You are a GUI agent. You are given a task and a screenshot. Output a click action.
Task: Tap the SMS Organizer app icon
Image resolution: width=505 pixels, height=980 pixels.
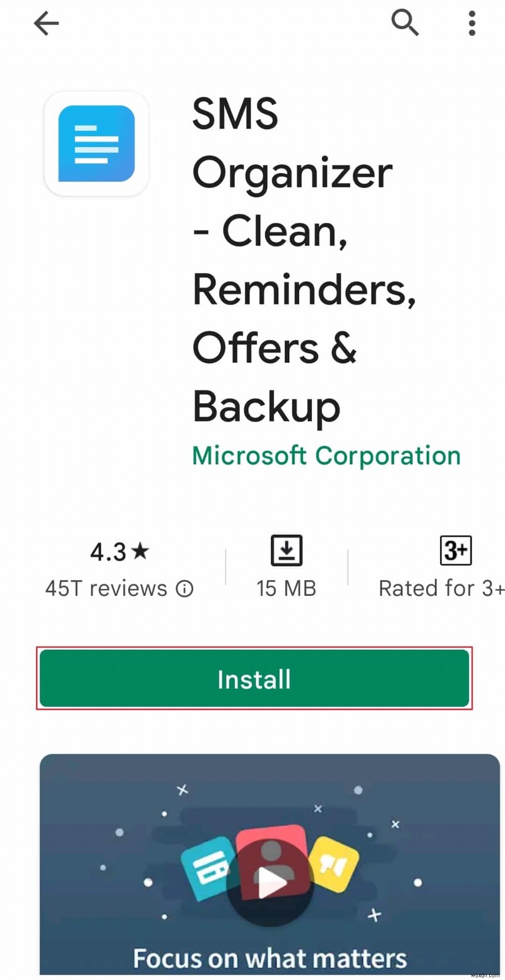tap(97, 143)
